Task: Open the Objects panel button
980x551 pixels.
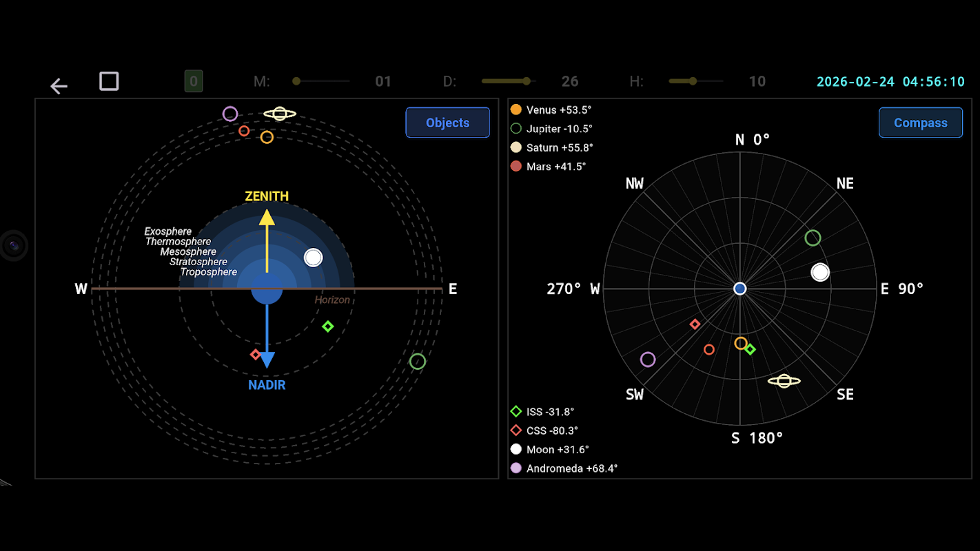Action: pos(448,123)
